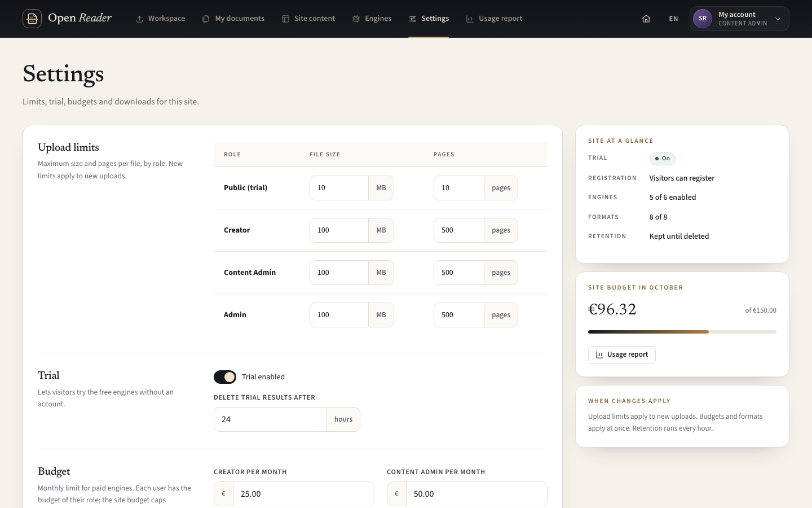
Task: Edit the Public (trial) pages field
Action: 459,188
